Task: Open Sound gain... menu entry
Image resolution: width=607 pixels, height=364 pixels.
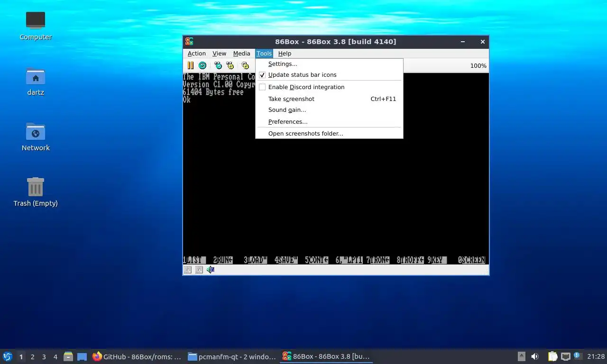Action: (x=329, y=110)
